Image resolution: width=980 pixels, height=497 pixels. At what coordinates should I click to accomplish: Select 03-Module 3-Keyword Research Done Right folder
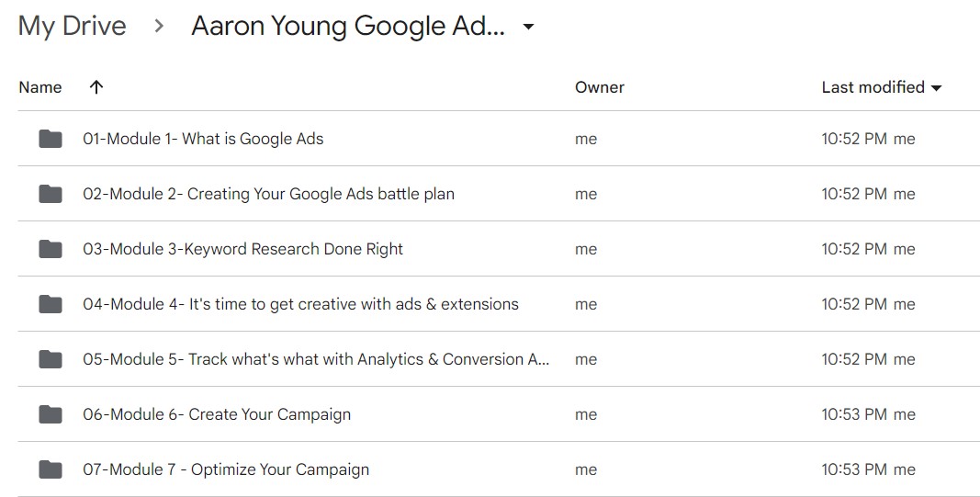(x=499, y=249)
